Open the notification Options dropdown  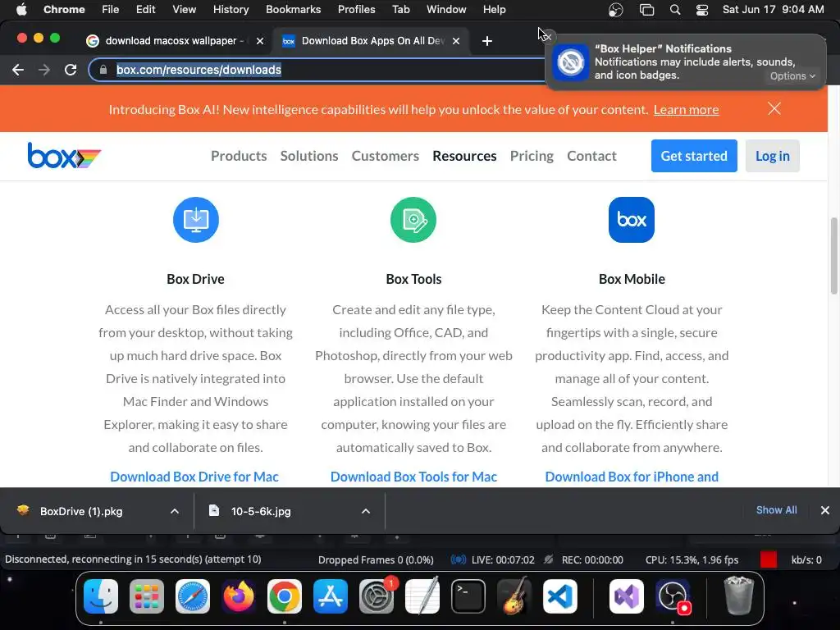click(x=793, y=76)
